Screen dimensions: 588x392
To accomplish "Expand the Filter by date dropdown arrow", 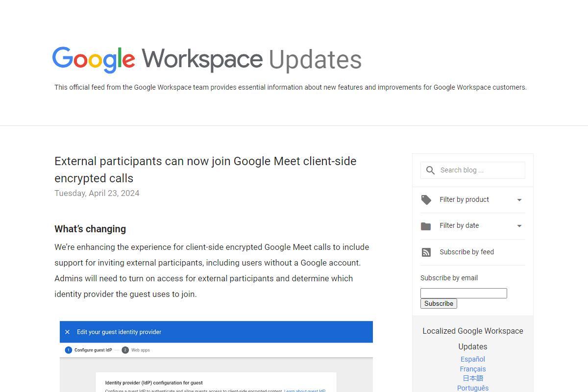I will (519, 226).
